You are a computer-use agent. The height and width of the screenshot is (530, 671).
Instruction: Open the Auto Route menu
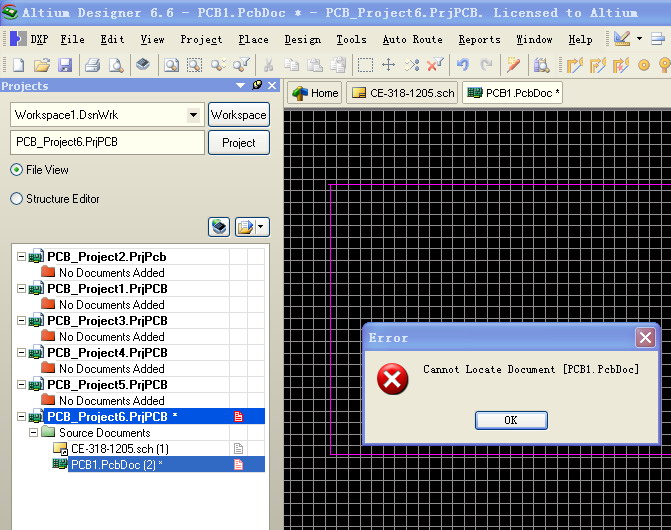(x=412, y=39)
